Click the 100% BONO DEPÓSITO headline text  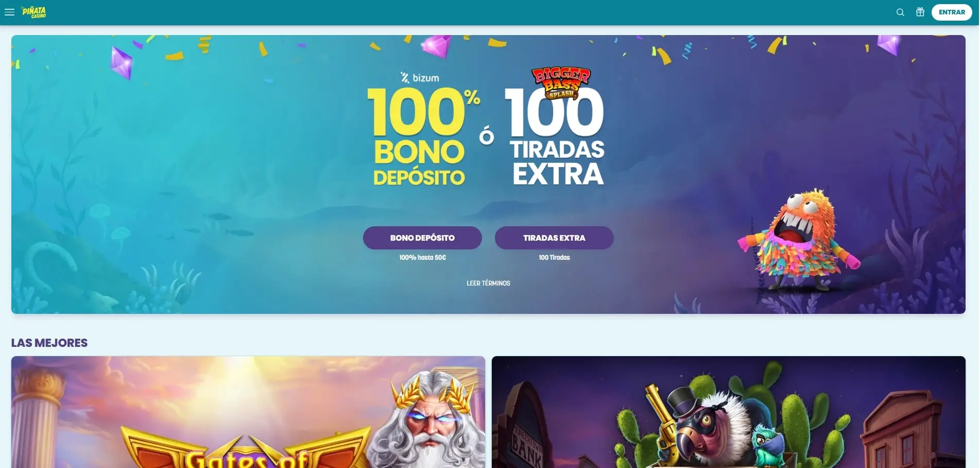tap(422, 137)
